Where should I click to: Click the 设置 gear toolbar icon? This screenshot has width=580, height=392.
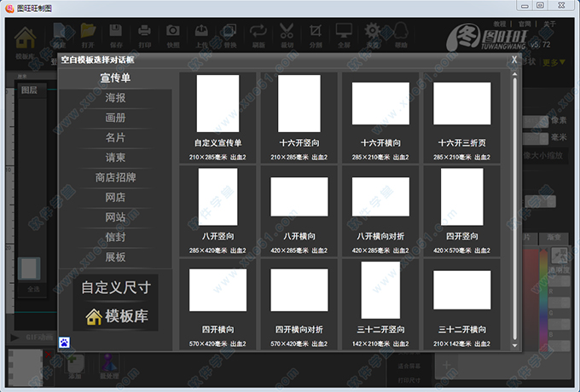373,31
